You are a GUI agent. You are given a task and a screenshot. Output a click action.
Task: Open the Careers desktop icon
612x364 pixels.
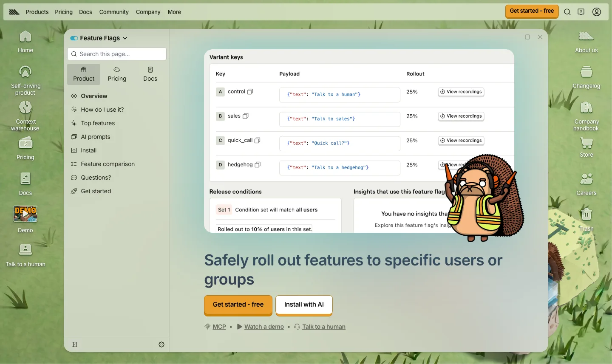pos(586,184)
